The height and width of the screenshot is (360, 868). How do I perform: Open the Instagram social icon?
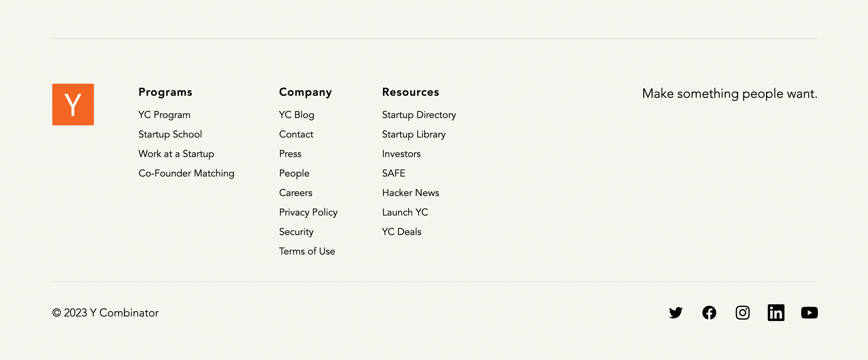(742, 313)
